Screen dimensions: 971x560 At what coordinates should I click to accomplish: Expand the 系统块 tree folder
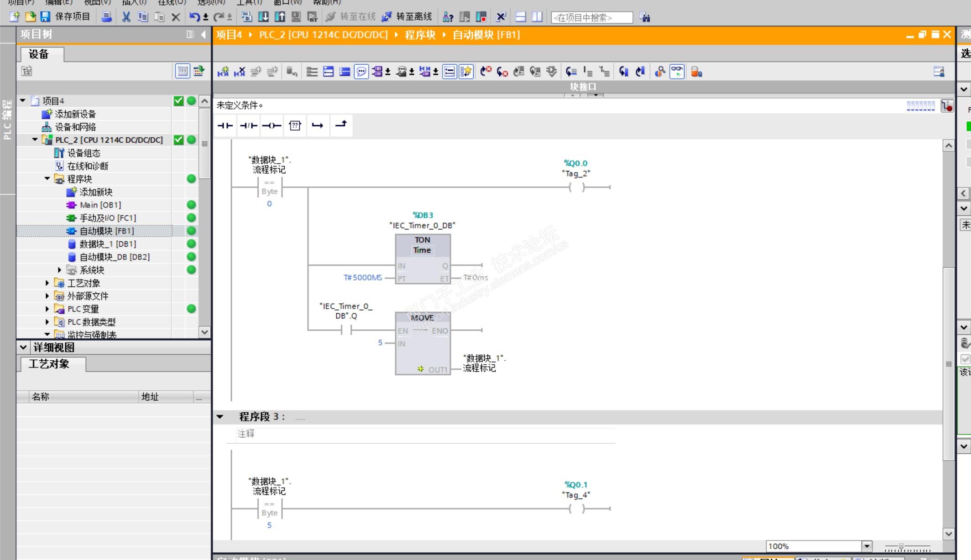[59, 270]
